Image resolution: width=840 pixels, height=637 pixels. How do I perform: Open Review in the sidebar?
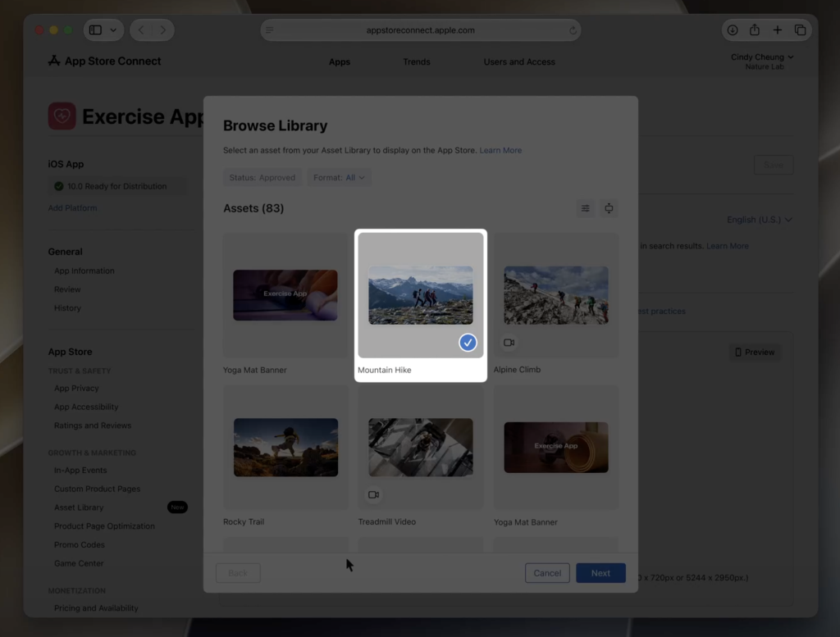click(x=67, y=289)
